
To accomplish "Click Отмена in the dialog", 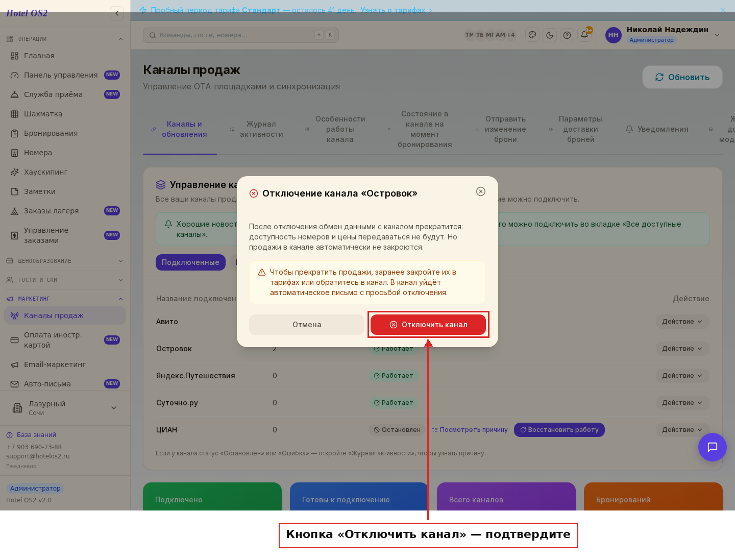I will coord(307,325).
